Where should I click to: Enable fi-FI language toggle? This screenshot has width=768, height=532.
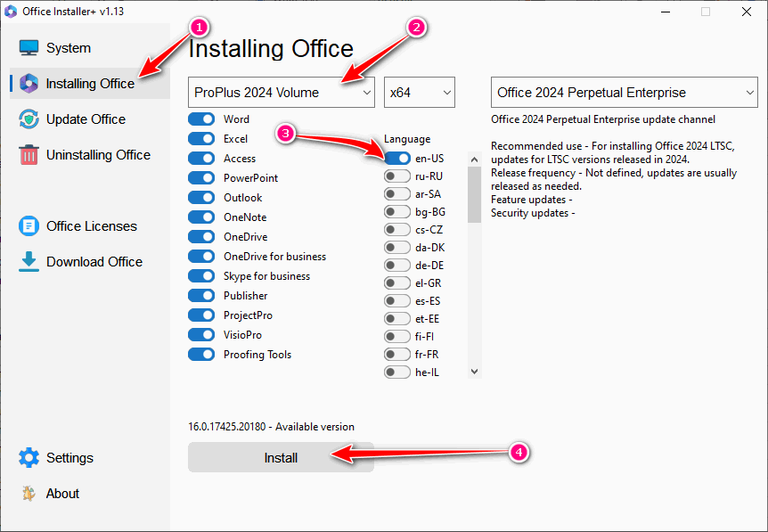397,337
